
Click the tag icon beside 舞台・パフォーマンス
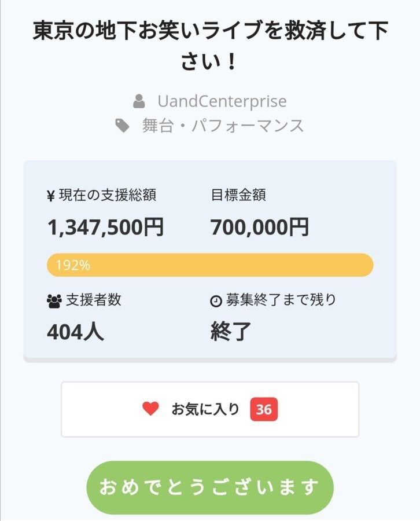tap(122, 126)
